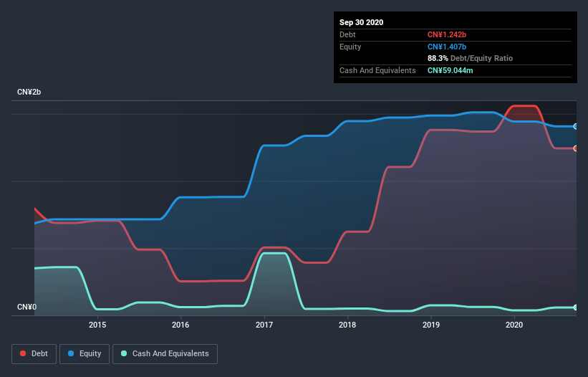Click the CN¥0 y-axis label
588x377 pixels.
(x=27, y=307)
